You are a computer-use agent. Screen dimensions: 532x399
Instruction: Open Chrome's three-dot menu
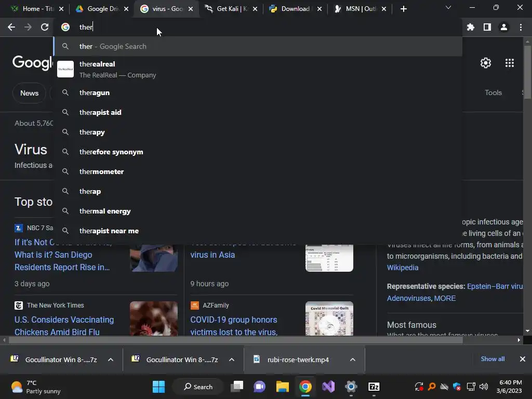point(521,27)
